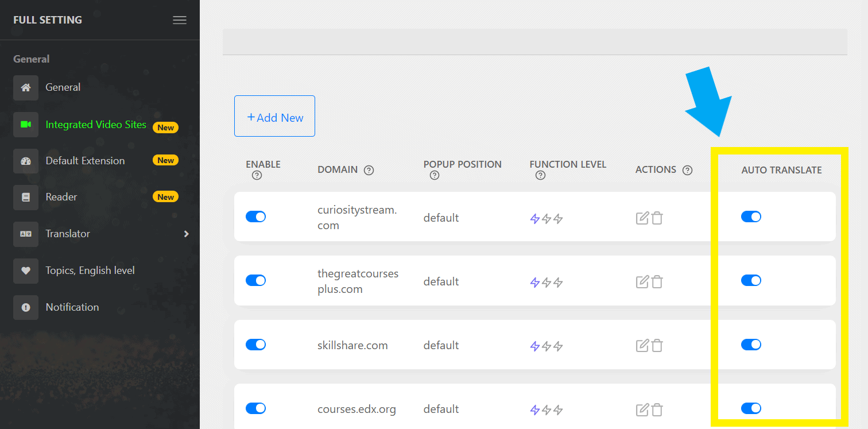The height and width of the screenshot is (429, 868).
Task: Click the thegreatcoursesplus.com domain text
Action: pos(358,281)
